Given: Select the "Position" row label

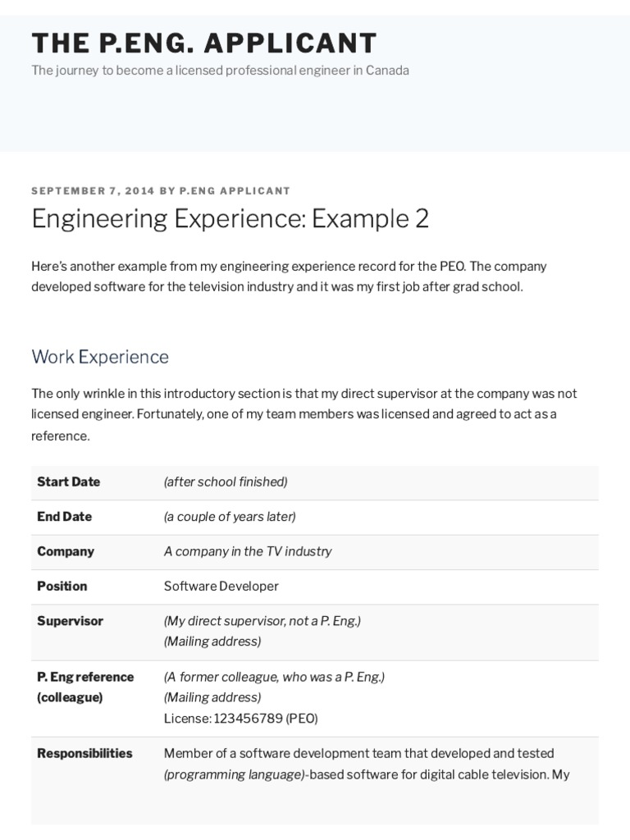Looking at the screenshot, I should click(62, 587).
